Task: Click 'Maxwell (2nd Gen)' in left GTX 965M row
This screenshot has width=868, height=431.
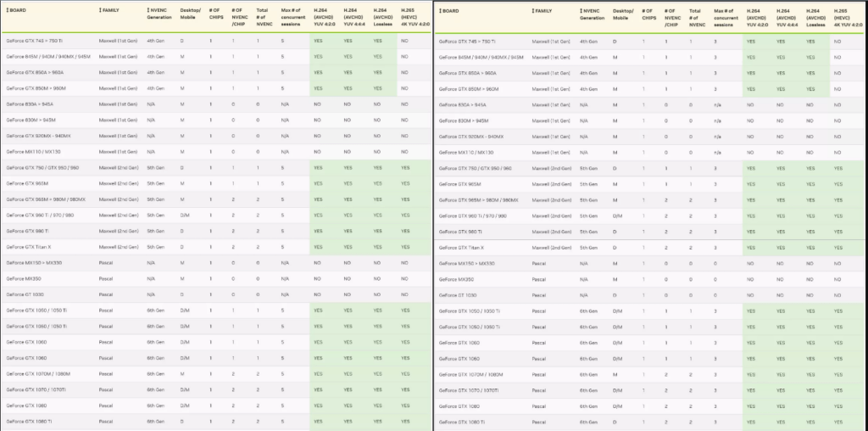Action: coord(119,183)
